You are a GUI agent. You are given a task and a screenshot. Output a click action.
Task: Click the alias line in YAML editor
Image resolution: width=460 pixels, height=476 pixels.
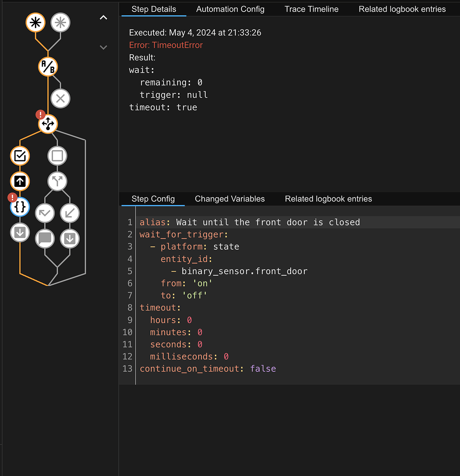point(250,222)
